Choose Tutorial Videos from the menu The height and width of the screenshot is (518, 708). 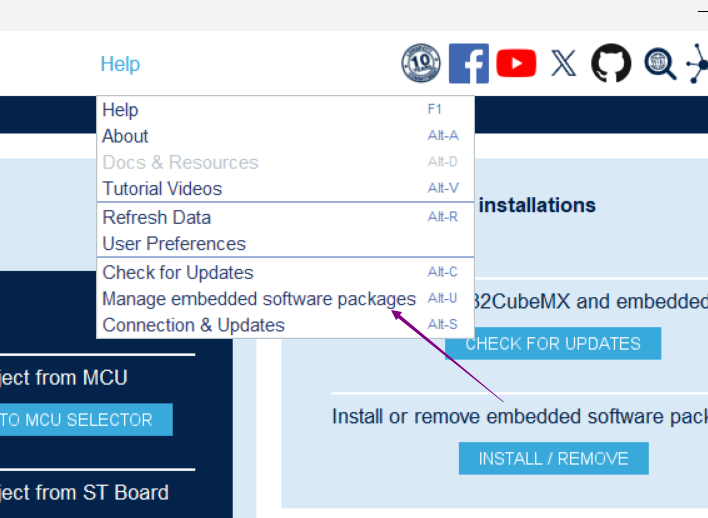click(x=285, y=188)
